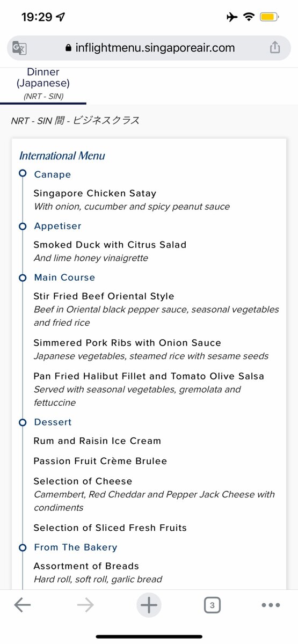
Task: Open the tab switcher showing 3 tabs
Action: click(212, 605)
